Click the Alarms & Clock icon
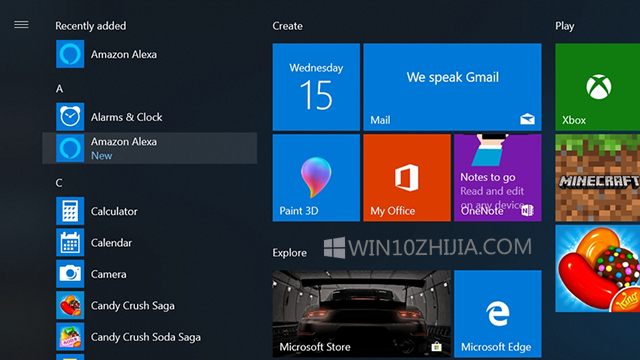 [70, 117]
